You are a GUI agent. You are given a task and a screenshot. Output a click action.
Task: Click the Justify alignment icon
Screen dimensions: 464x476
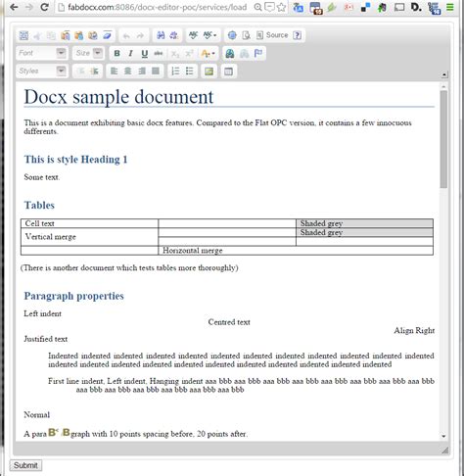pos(156,71)
